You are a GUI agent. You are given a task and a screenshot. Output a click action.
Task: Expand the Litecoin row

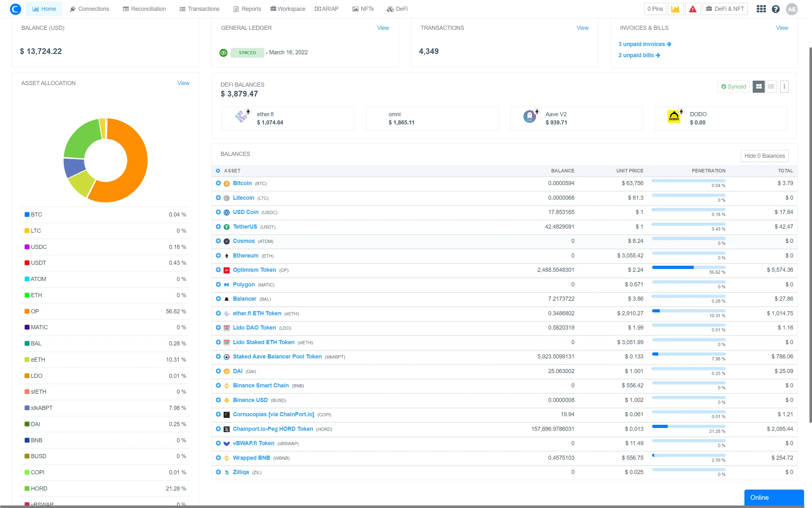click(x=218, y=197)
